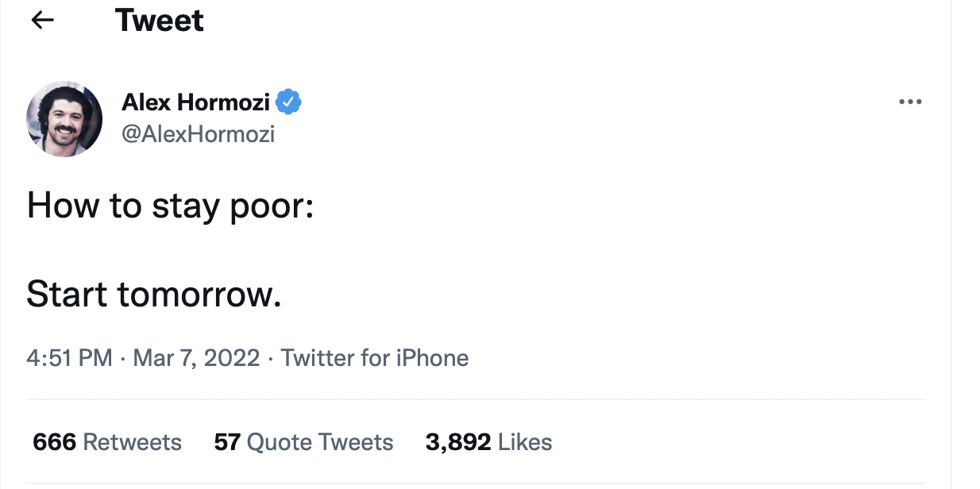Click the back arrow icon
Viewport: 980px width, 489px height.
pyautogui.click(x=42, y=21)
